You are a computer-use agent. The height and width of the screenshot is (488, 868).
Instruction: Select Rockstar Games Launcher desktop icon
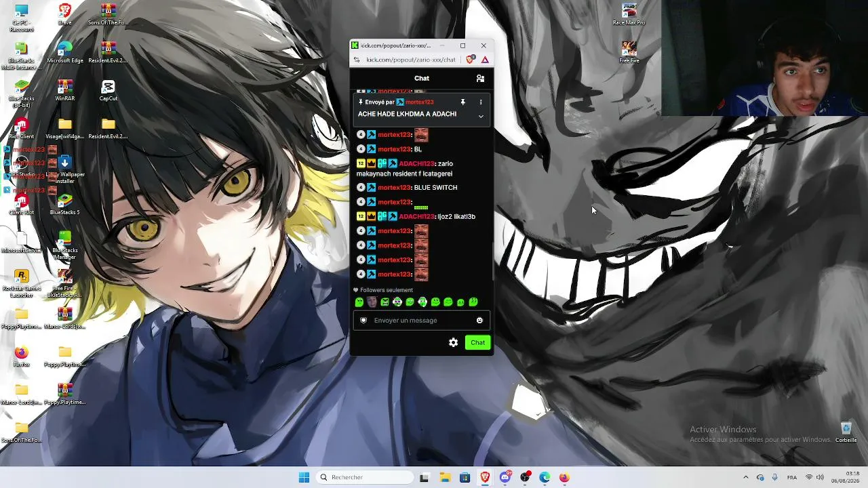tap(21, 283)
